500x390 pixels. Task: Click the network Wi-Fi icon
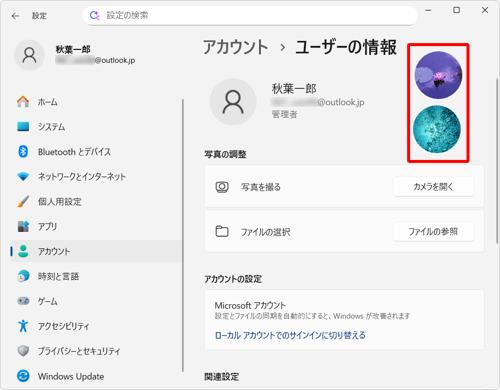pyautogui.click(x=23, y=177)
